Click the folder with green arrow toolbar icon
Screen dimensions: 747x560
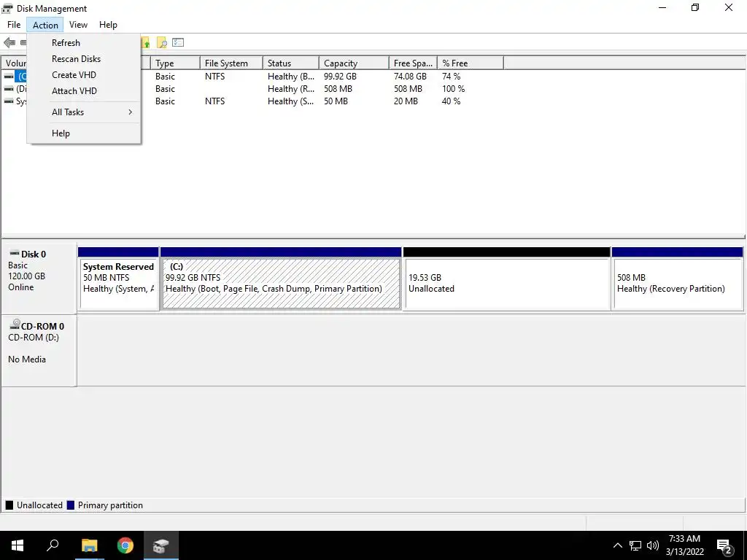point(146,43)
